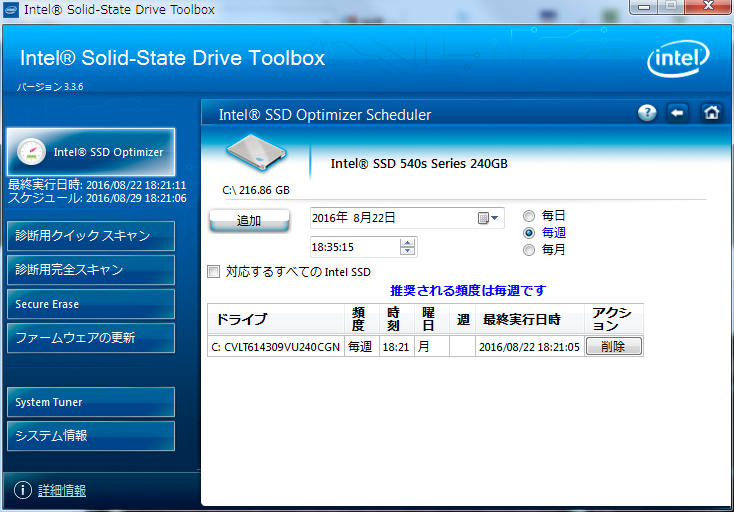Image resolution: width=734 pixels, height=512 pixels.
Task: Open 診断用完全スキャン
Action: (91, 270)
